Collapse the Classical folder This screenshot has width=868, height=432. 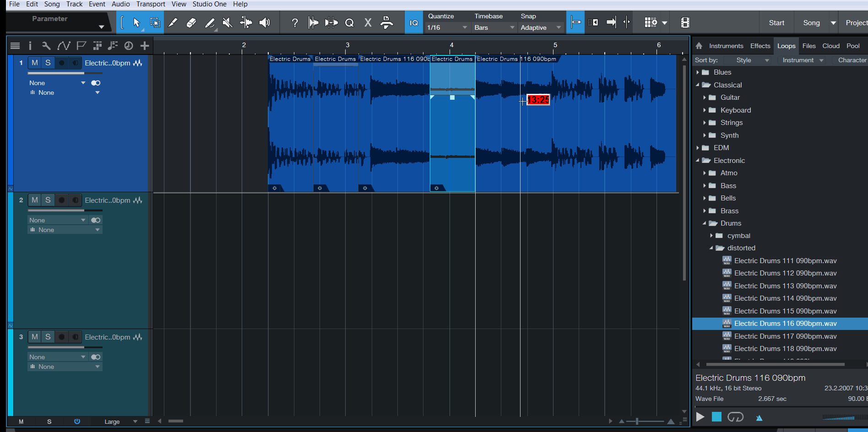click(698, 85)
